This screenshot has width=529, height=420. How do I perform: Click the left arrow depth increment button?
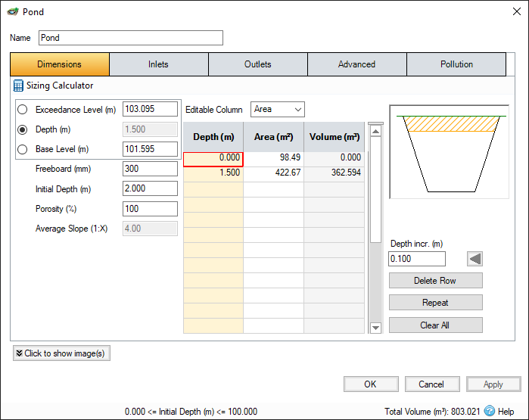pyautogui.click(x=475, y=259)
